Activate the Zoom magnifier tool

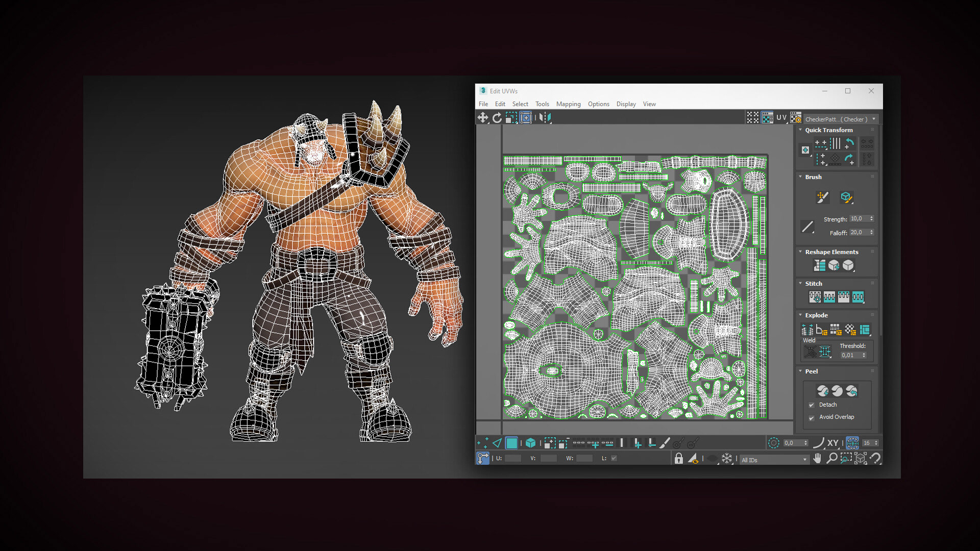831,458
